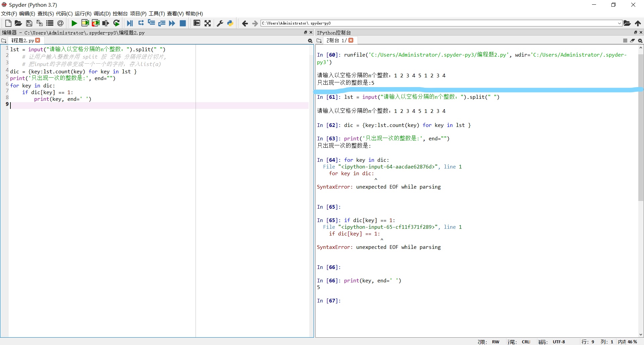Open the file list icon in toolbar
The image size is (644, 345).
50,23
